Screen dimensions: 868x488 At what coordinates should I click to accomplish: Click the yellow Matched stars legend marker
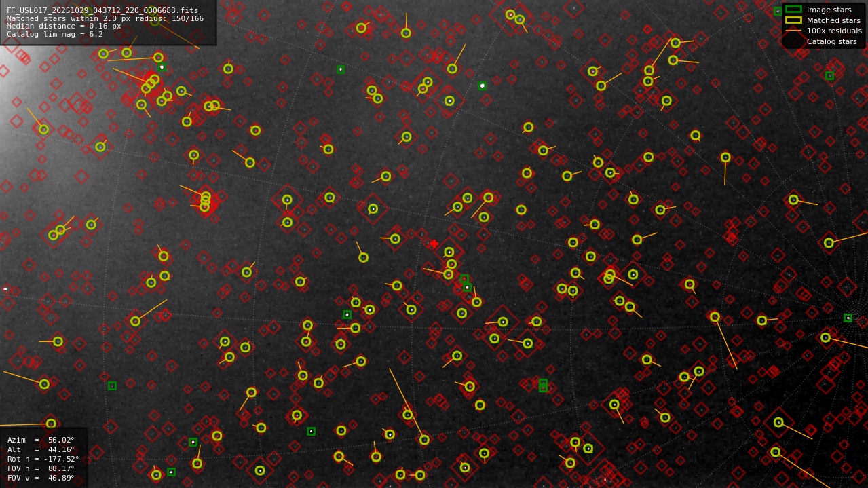[793, 20]
